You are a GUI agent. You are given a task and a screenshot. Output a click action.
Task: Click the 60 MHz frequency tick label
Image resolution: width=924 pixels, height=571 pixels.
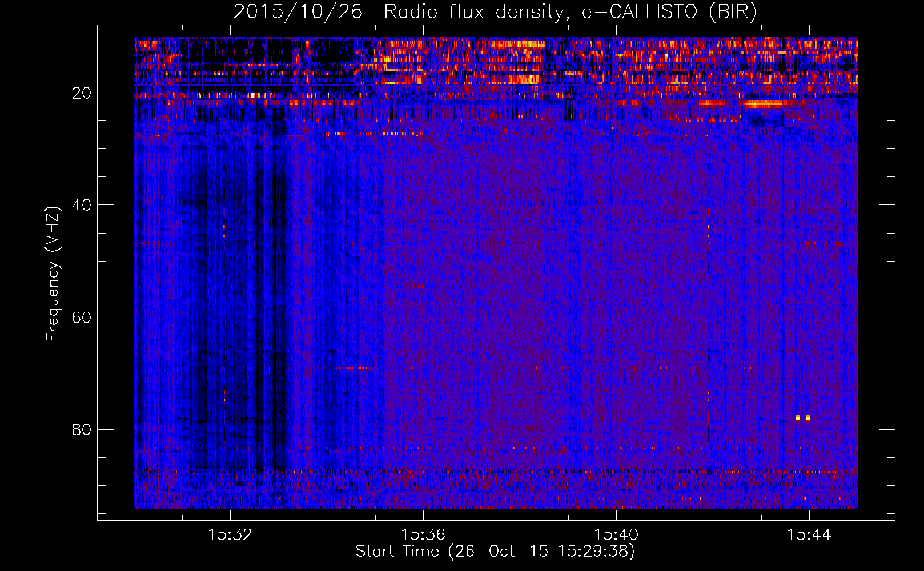tap(82, 317)
